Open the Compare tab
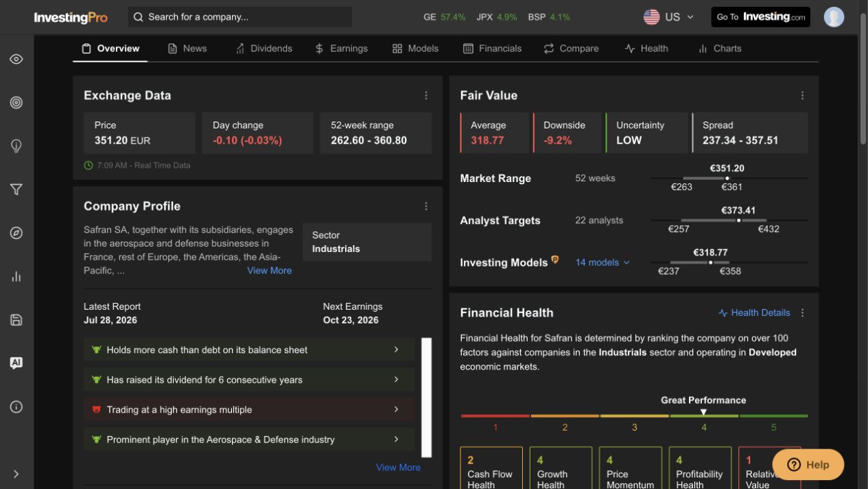Image resolution: width=868 pixels, height=489 pixels. pyautogui.click(x=571, y=48)
